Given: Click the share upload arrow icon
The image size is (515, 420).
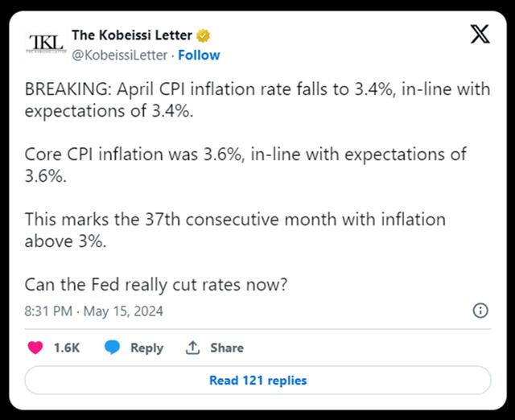Looking at the screenshot, I should [x=193, y=348].
